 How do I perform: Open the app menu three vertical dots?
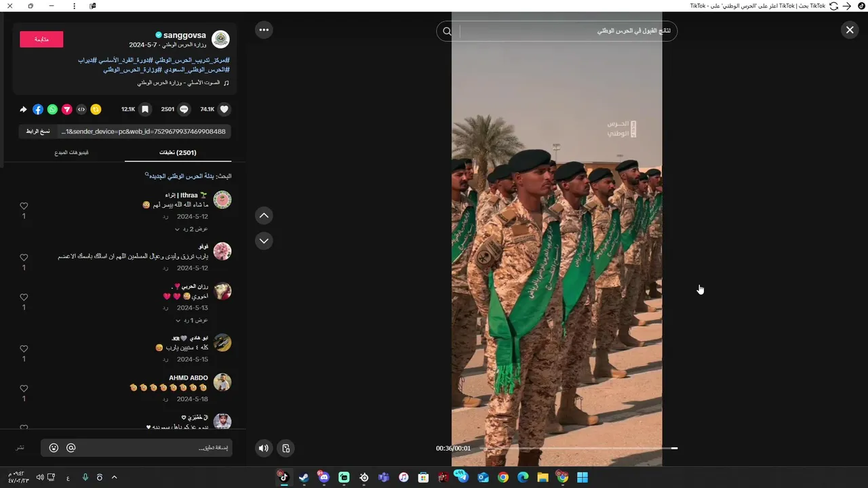point(74,5)
